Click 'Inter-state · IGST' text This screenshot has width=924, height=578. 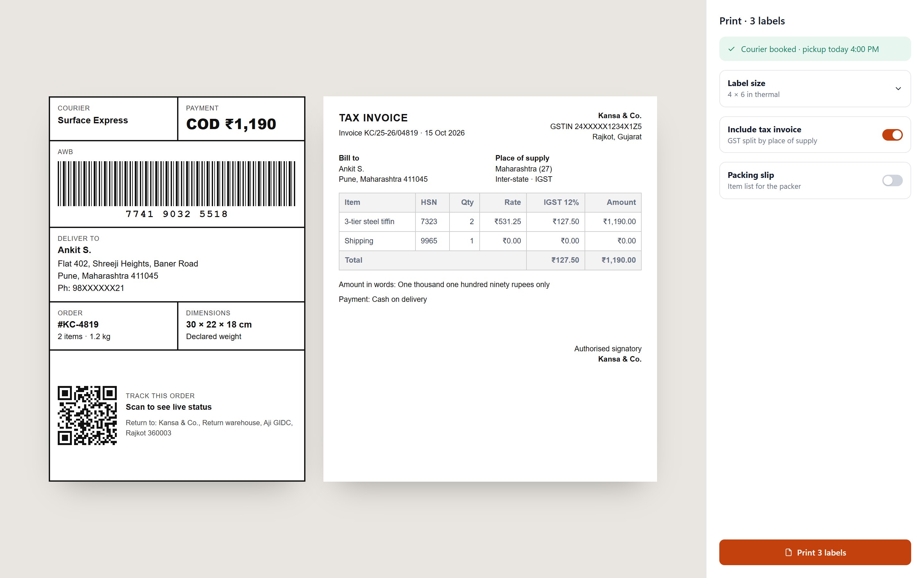524,179
